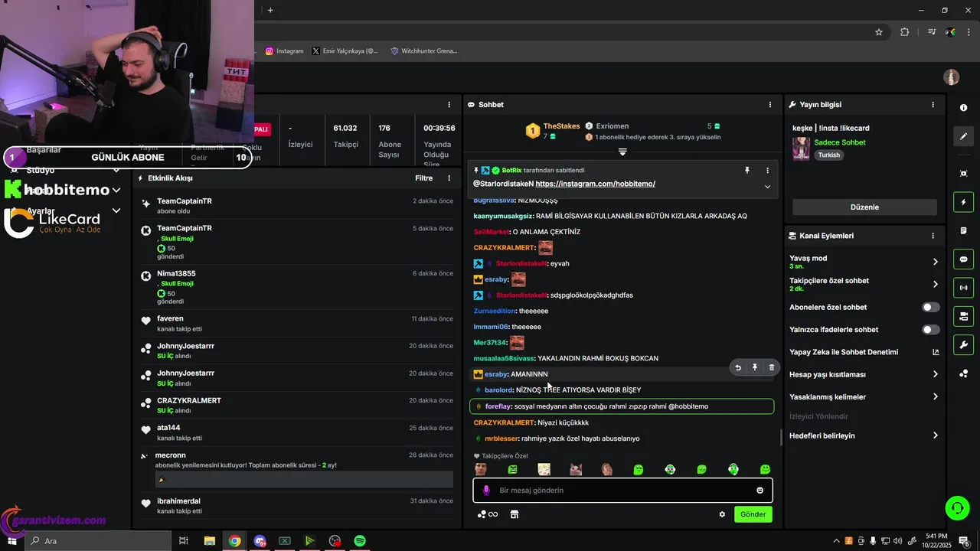Open Kanal Eylemleri panel three-dot menu
980x551 pixels.
pos(933,236)
